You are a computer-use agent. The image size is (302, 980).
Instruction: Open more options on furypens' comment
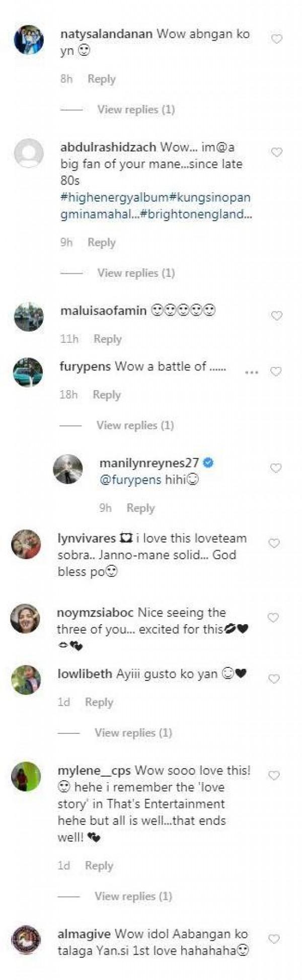click(x=251, y=372)
